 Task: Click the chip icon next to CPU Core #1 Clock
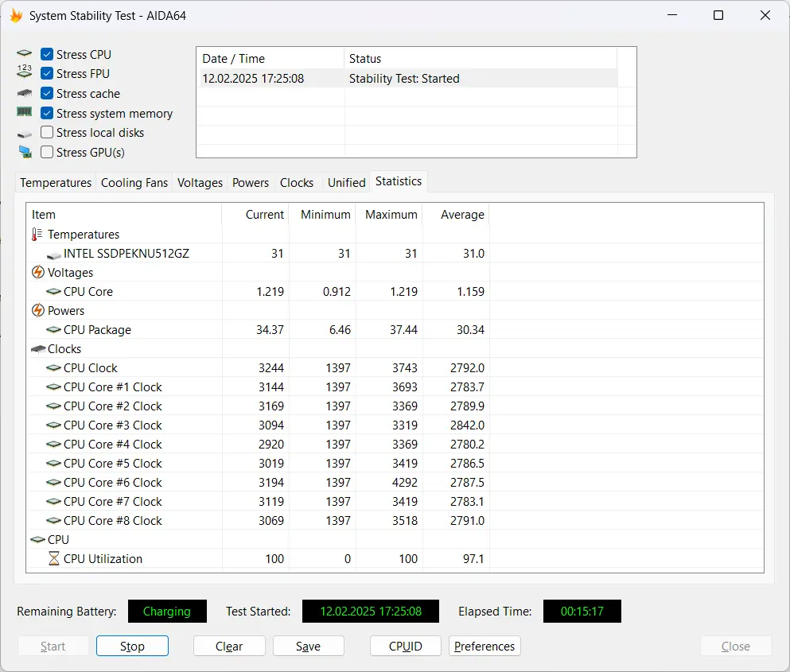click(x=53, y=386)
